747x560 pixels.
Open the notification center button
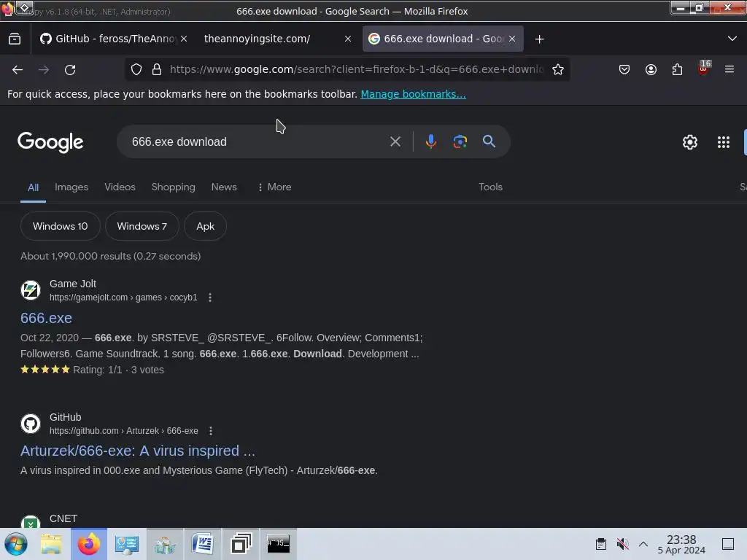pos(728,544)
